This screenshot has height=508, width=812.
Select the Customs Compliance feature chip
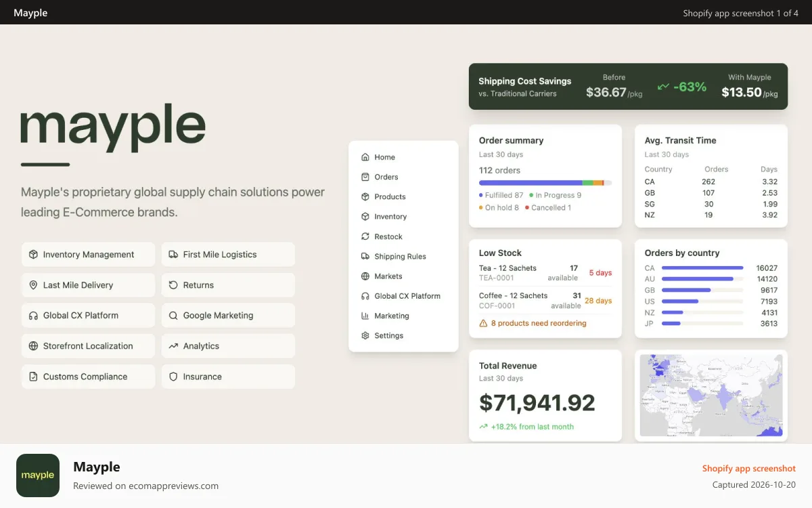coord(89,377)
